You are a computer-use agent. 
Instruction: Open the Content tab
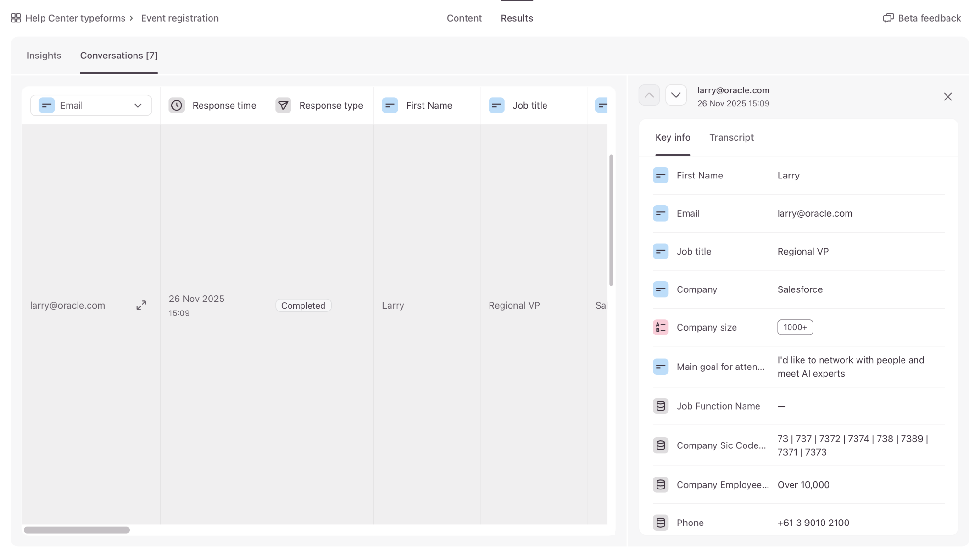[x=464, y=18]
